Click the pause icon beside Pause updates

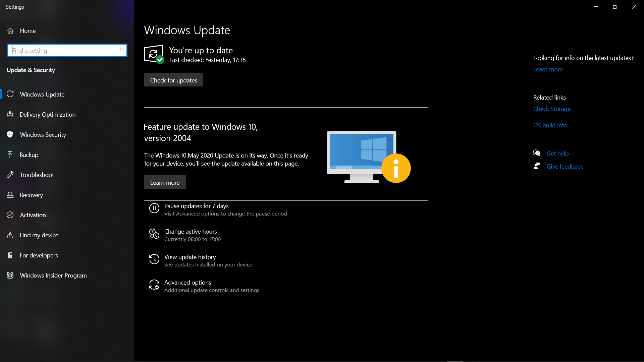coord(154,208)
